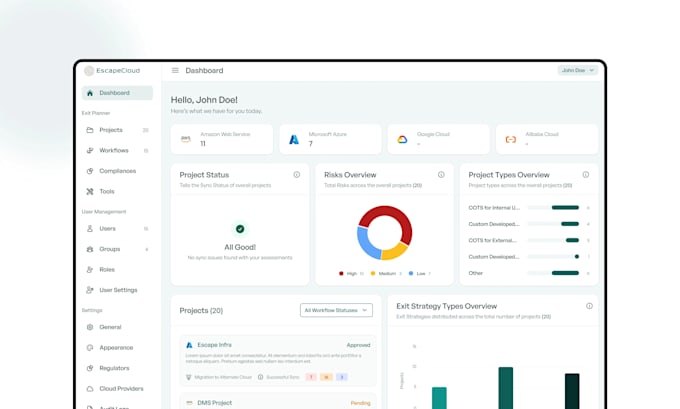The image size is (680, 409).
Task: Click the Tools wrench icon
Action: [x=90, y=191]
